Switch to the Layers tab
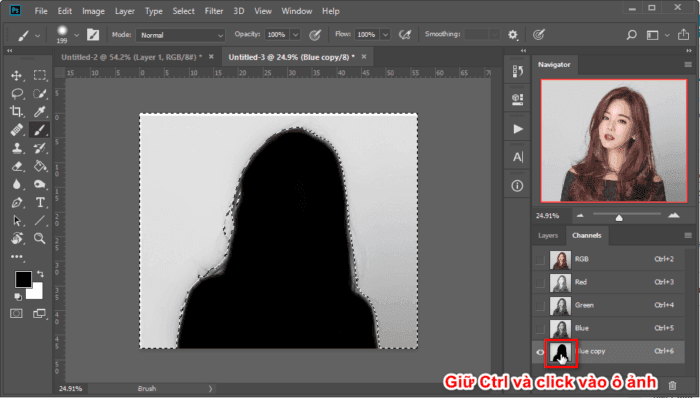Viewport: 700px width, 398px height. point(548,236)
